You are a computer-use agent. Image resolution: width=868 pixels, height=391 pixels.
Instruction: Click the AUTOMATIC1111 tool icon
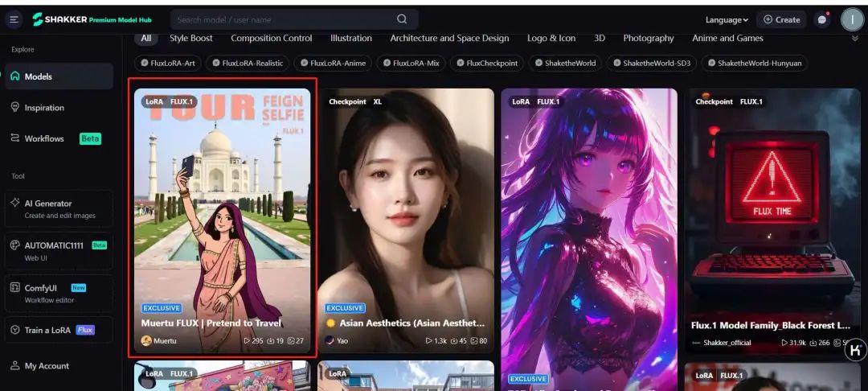[x=15, y=245]
